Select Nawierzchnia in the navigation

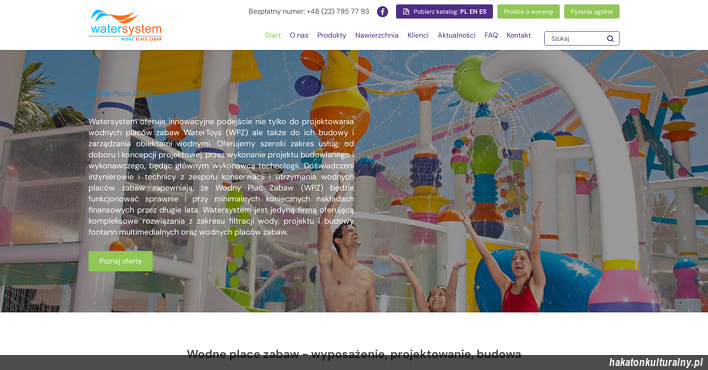377,35
